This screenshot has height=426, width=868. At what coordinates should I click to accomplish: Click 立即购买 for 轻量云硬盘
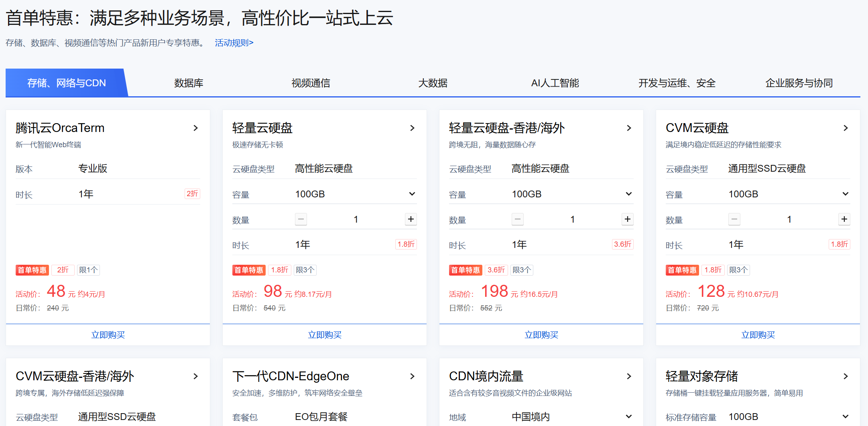325,335
